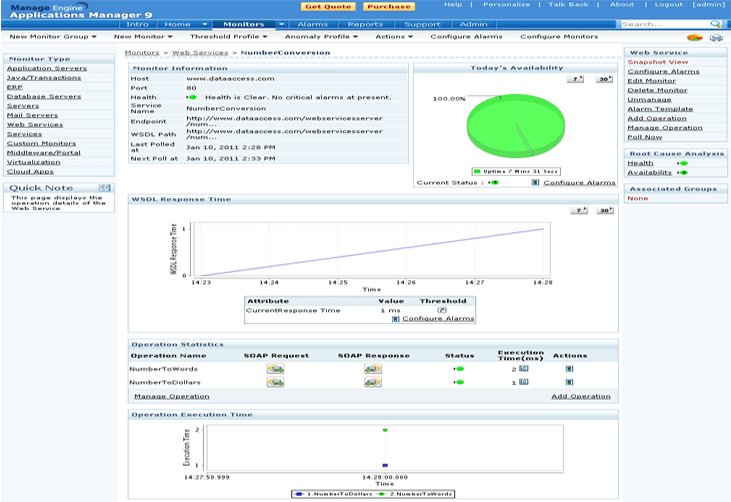Open NumberToWords execution time history icon

pos(524,368)
